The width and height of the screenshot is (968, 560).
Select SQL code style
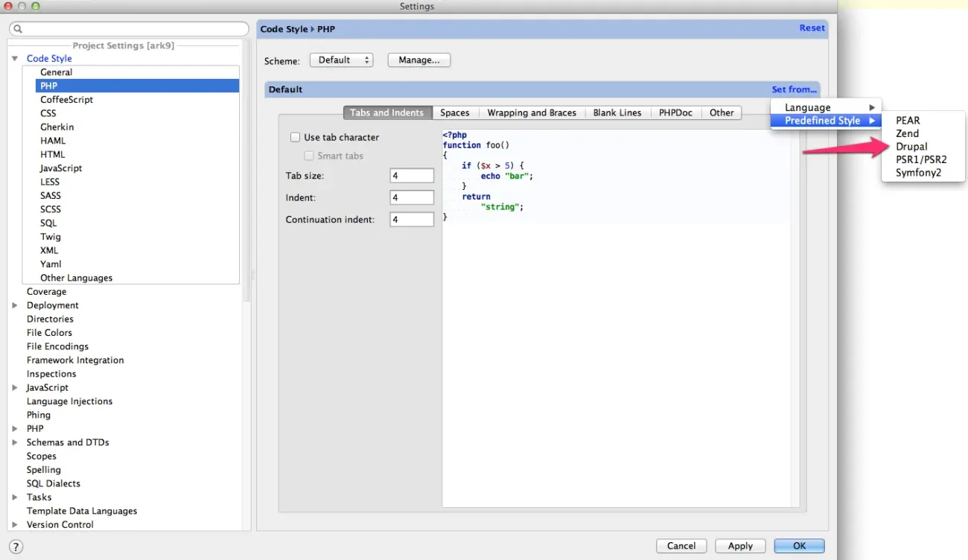tap(48, 223)
